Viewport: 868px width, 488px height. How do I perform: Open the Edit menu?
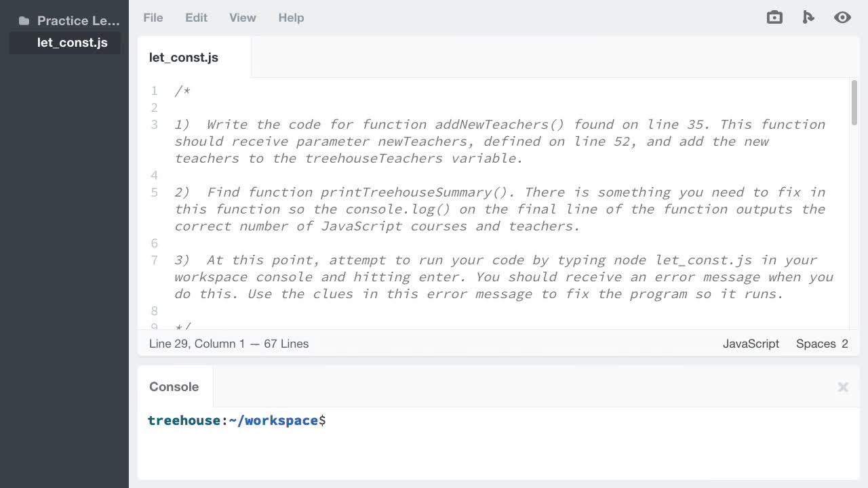click(196, 18)
